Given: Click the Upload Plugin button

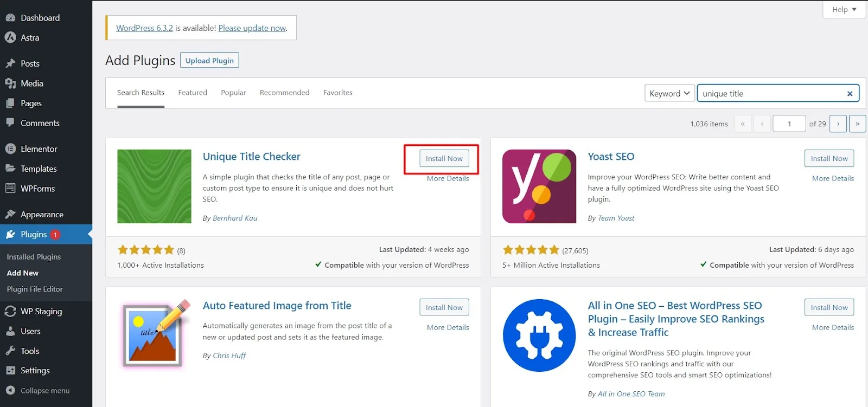Looking at the screenshot, I should 209,61.
